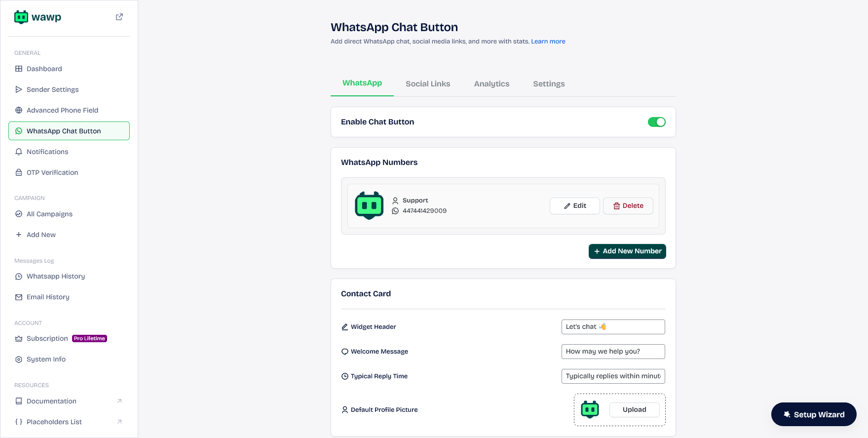Open OTP Verification page
Image resolution: width=868 pixels, height=438 pixels.
point(69,172)
